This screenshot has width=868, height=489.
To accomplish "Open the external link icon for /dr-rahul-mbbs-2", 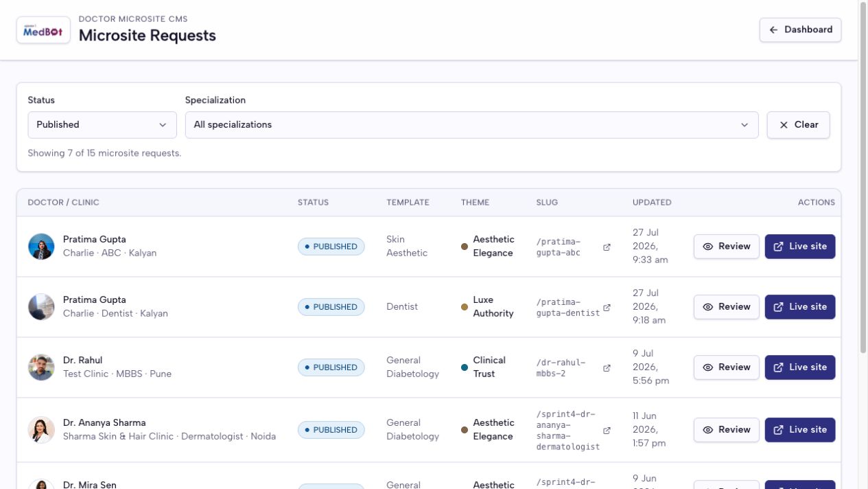I will tap(607, 368).
